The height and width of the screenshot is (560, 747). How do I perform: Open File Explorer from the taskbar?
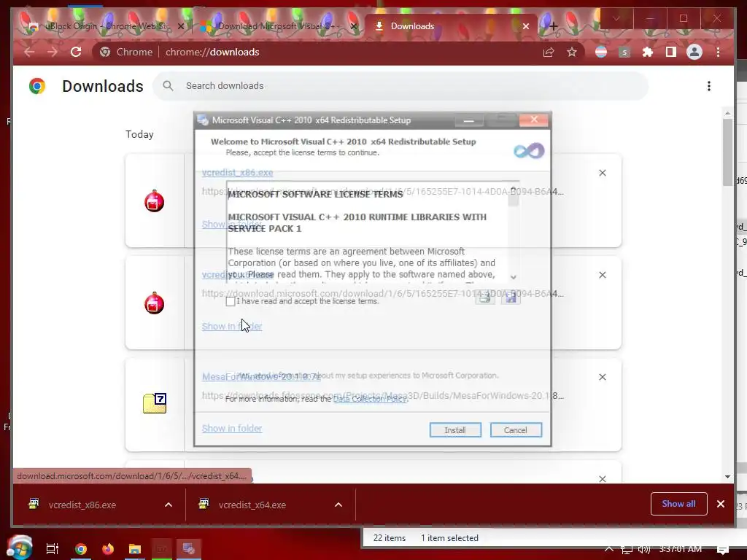(x=135, y=549)
